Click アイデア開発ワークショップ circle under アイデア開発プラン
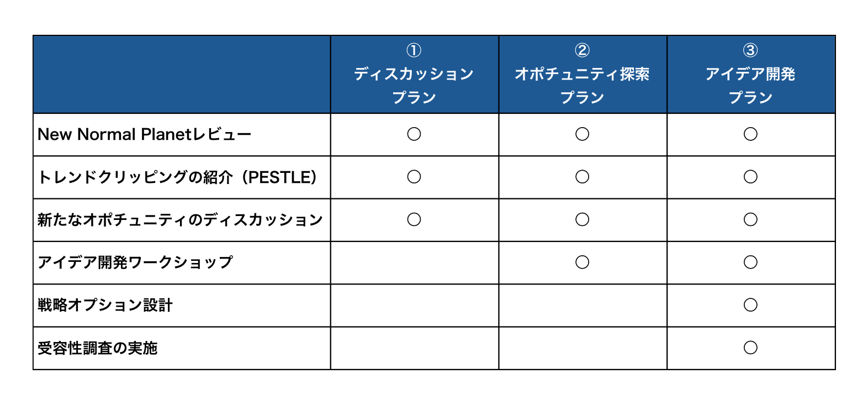Image resolution: width=868 pixels, height=405 pixels. pos(751,262)
